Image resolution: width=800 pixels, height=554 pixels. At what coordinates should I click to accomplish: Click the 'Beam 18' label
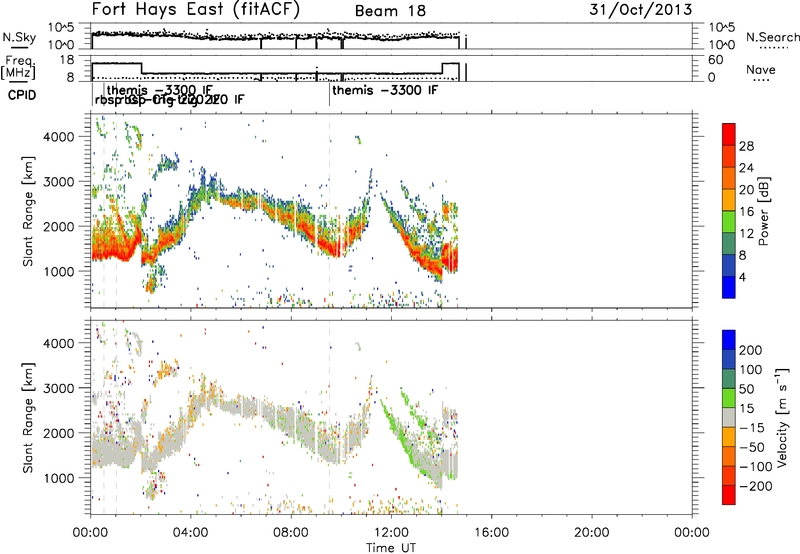(x=390, y=11)
